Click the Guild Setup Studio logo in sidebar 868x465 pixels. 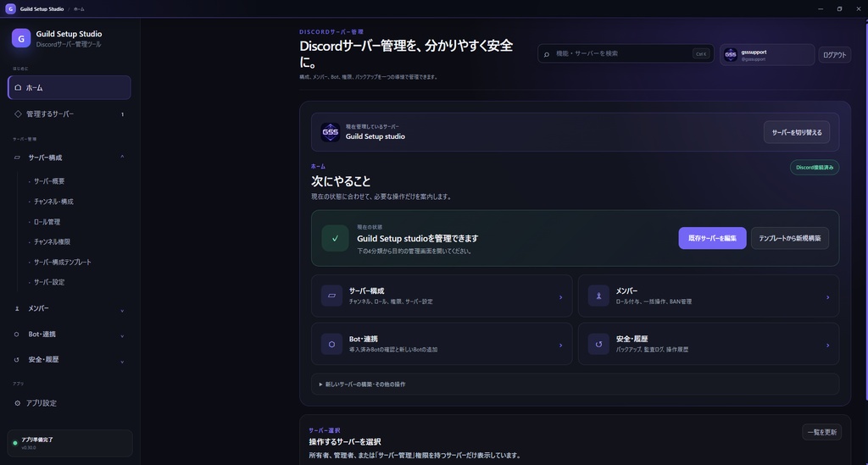(x=21, y=38)
